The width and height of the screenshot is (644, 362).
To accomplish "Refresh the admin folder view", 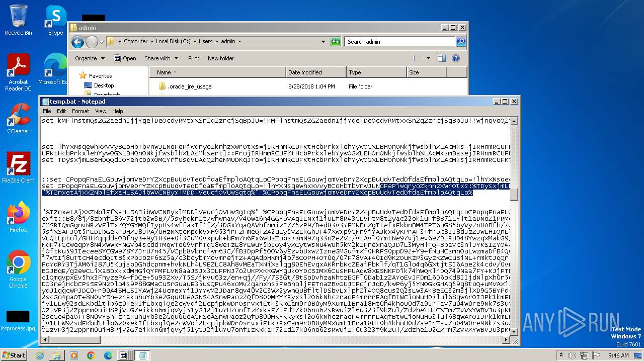I will pyautogui.click(x=336, y=42).
